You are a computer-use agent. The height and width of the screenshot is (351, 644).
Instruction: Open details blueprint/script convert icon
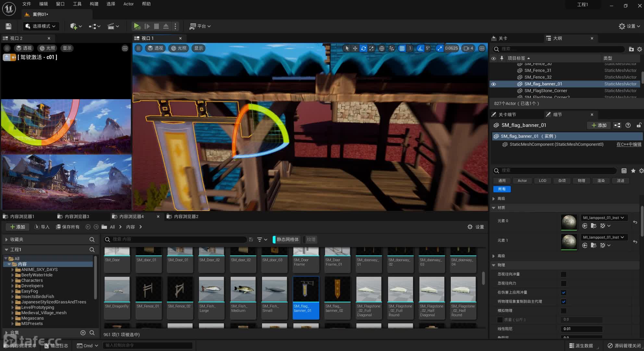(617, 125)
